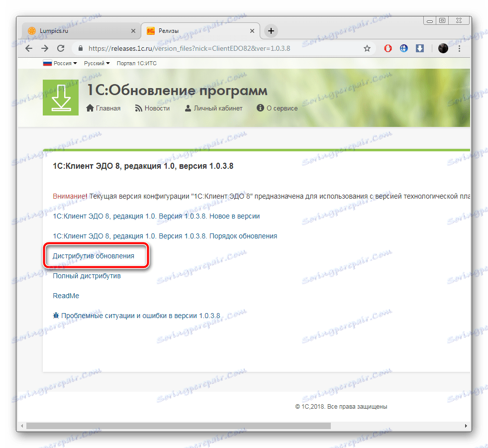This screenshot has height=448, width=488.
Task: Click the heading 1С:Клиент ЭДО 8, версия 1.0.3.8
Action: (143, 166)
